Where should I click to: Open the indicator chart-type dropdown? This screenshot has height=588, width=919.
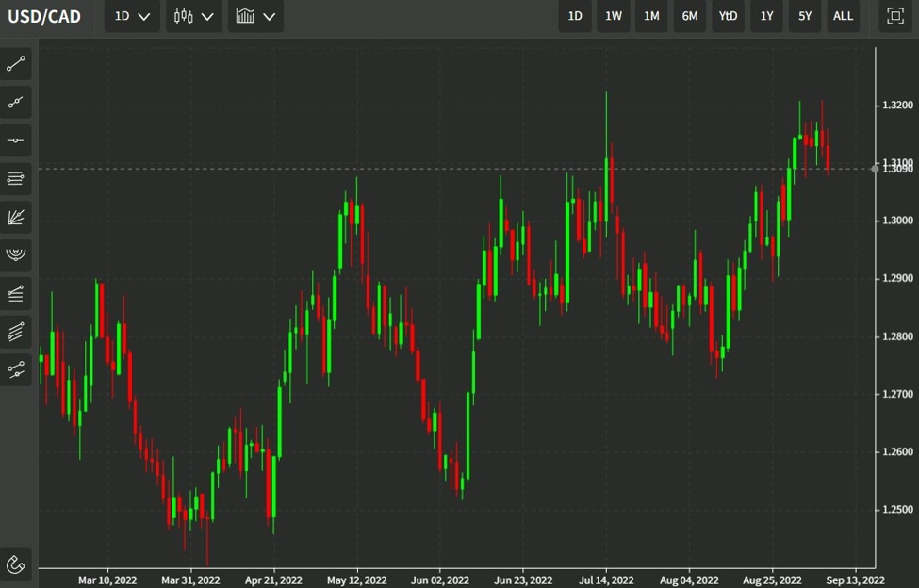point(255,16)
